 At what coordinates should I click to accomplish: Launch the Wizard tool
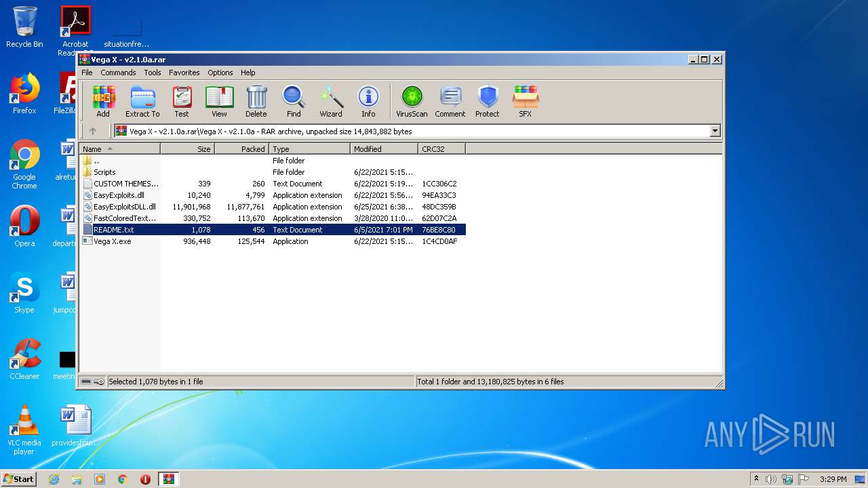coord(331,101)
